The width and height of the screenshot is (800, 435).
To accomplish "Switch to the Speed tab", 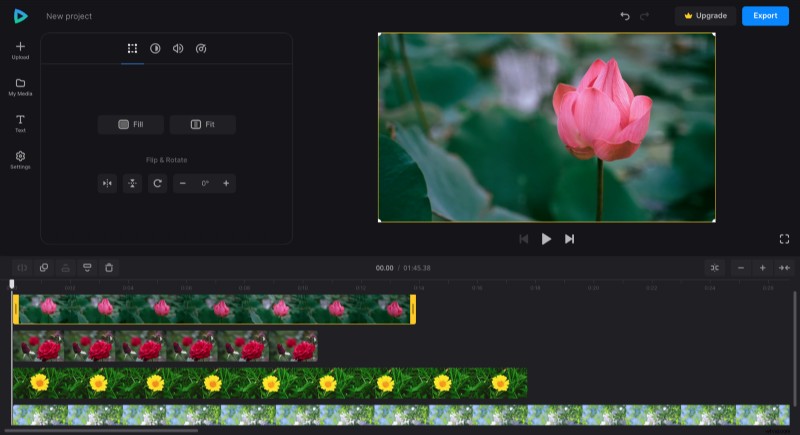I will coord(201,48).
